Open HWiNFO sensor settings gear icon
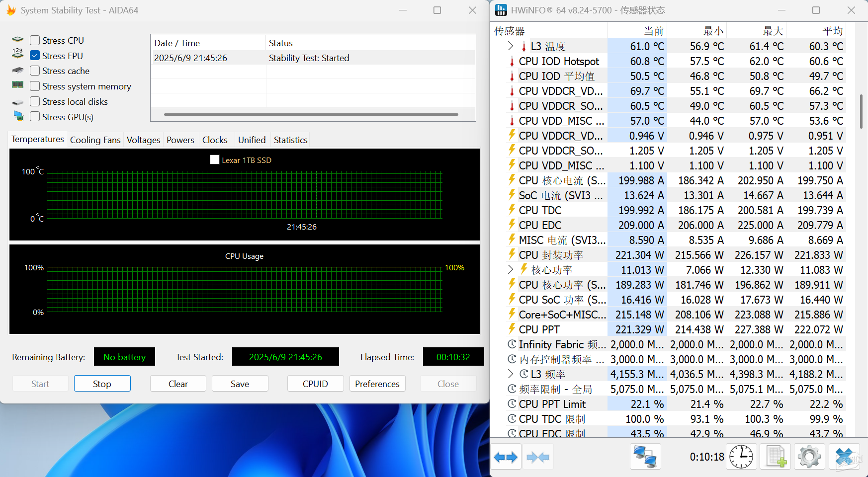 click(809, 457)
